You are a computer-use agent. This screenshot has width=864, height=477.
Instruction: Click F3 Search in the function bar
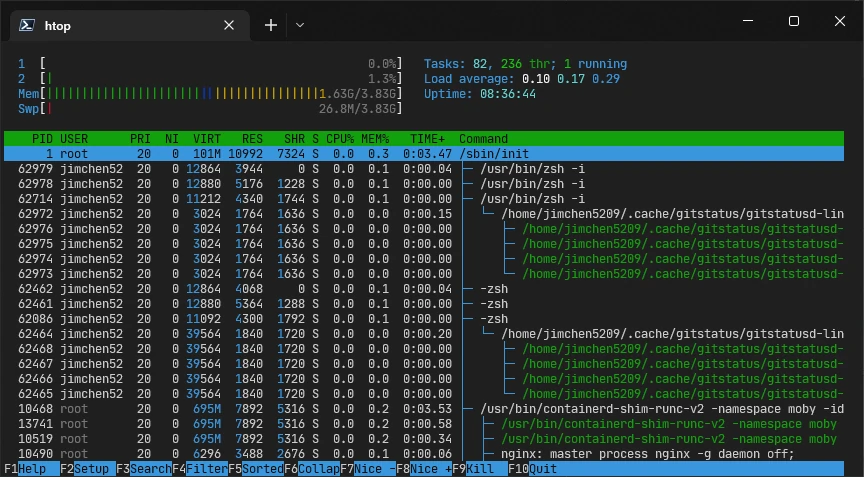pos(148,469)
